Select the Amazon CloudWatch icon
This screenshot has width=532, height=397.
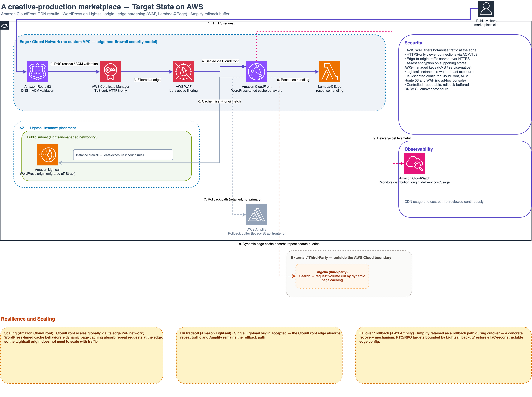coord(414,163)
